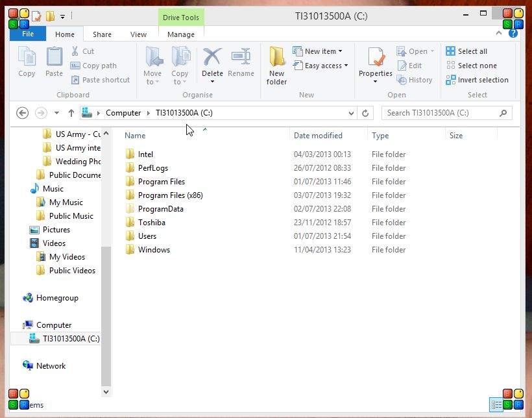Screen dimensions: 532x418
Task: Click the Drive Tools contextual tab
Action: click(x=181, y=18)
